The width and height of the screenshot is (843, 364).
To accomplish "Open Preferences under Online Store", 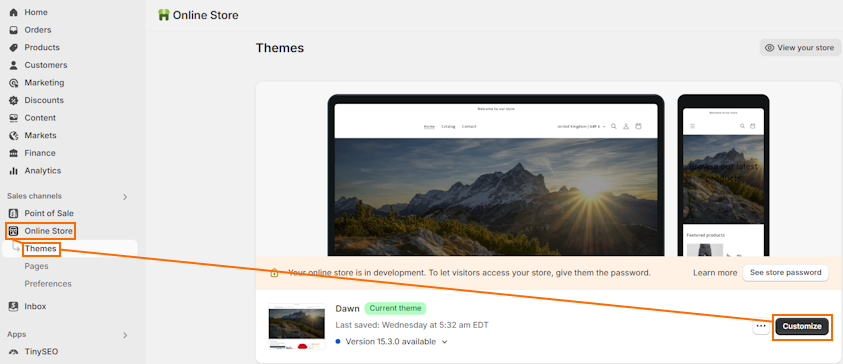I will [x=48, y=284].
